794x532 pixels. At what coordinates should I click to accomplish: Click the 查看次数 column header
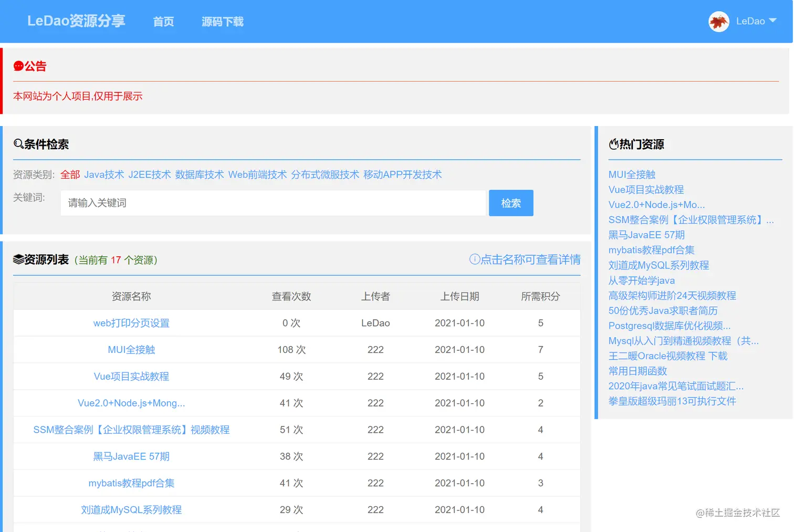tap(291, 296)
